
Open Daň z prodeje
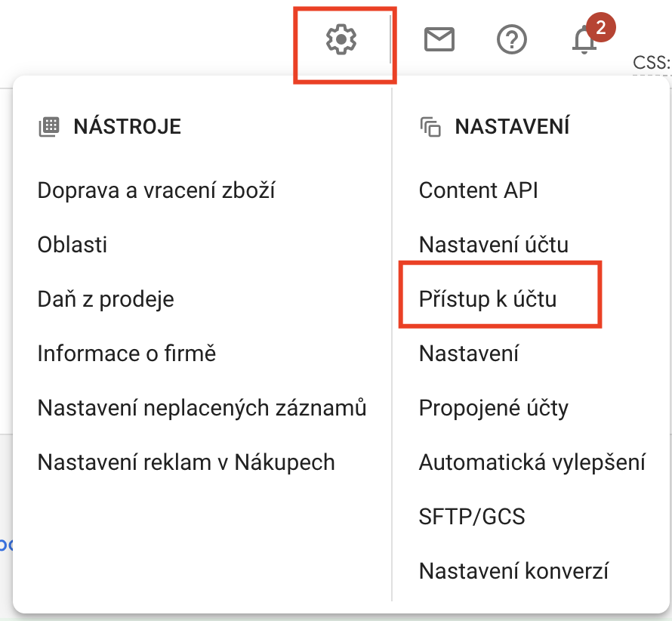(106, 299)
